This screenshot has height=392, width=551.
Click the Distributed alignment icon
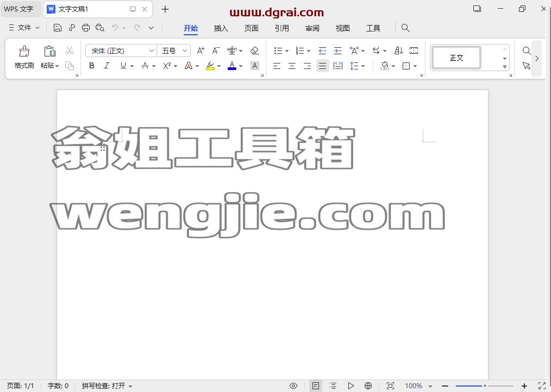[337, 66]
